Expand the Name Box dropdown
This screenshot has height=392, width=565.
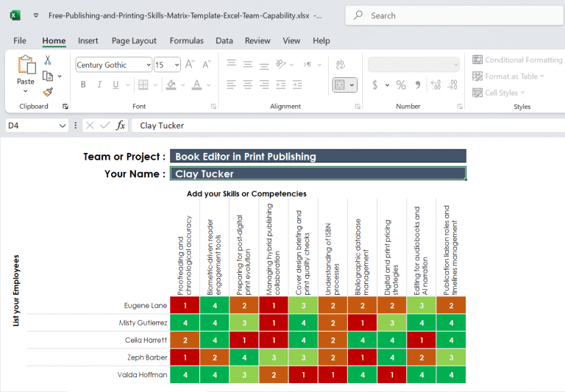63,125
